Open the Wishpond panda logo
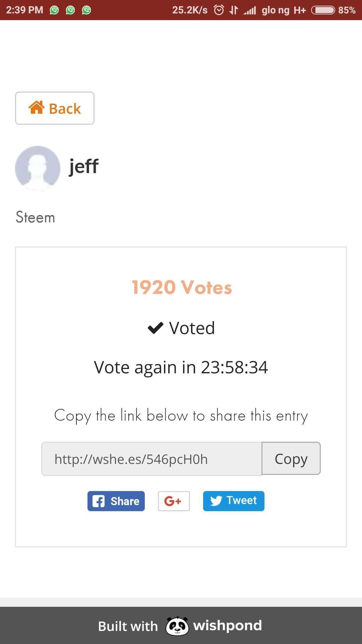Screen dimensions: 362x644 [177, 626]
